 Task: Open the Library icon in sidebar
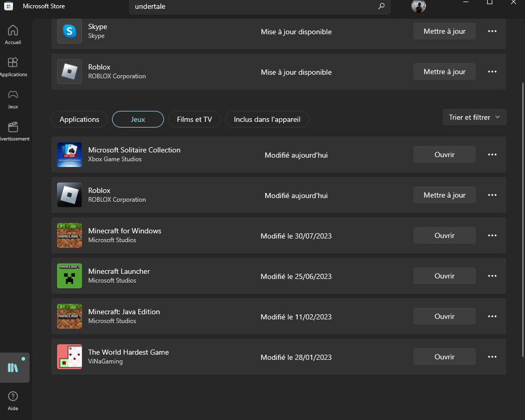[x=13, y=368]
